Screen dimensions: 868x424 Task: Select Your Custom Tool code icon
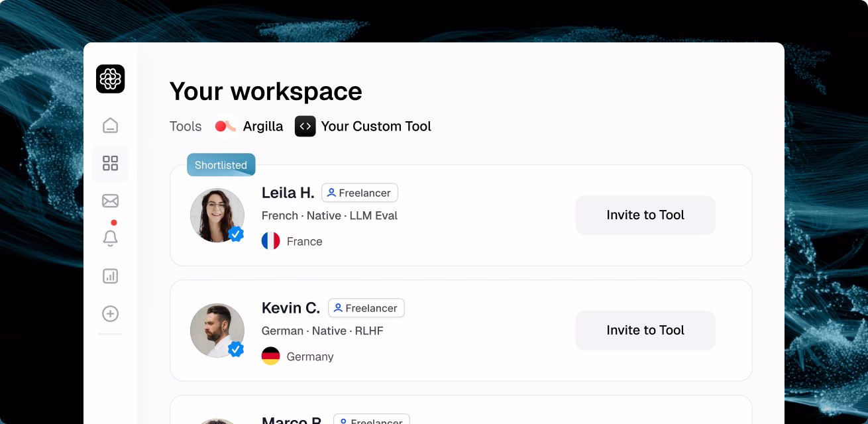[305, 126]
